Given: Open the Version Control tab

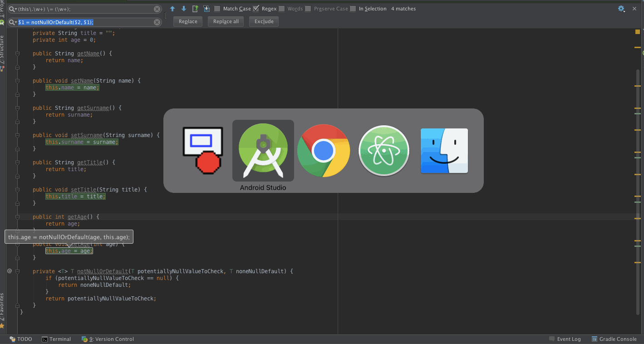Looking at the screenshot, I should [108, 339].
